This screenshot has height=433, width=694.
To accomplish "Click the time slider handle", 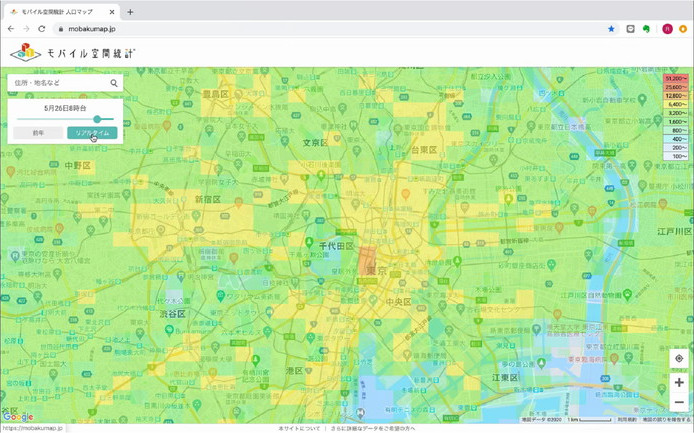I will (97, 119).
